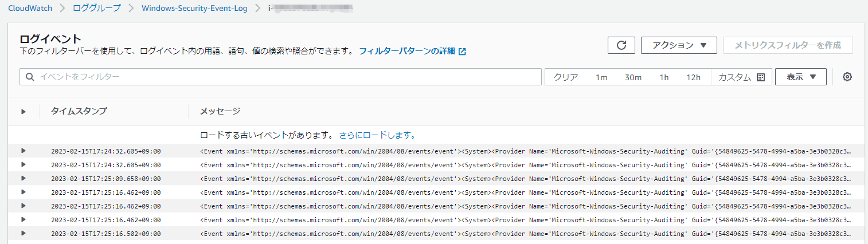Screen dimensions: 868x244
Task: Click さらにロードします link
Action: (x=377, y=136)
